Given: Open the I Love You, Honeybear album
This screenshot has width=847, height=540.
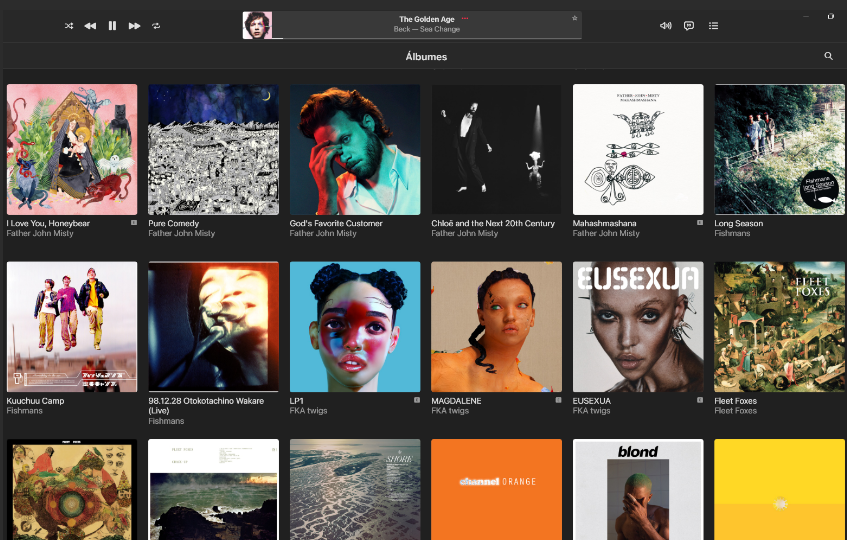Looking at the screenshot, I should [72, 149].
